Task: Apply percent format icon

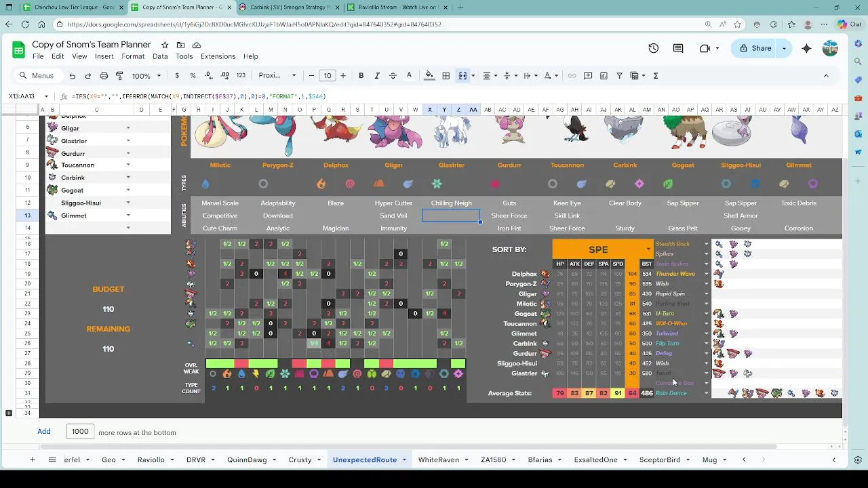Action: tap(193, 76)
